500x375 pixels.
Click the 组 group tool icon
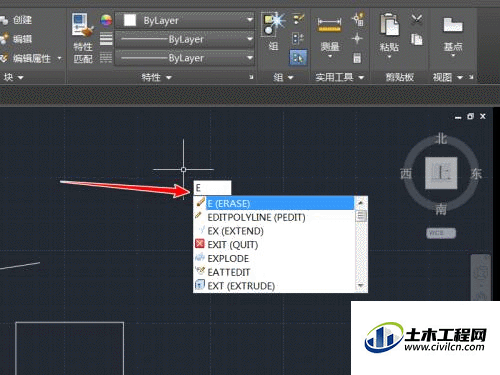tap(273, 24)
